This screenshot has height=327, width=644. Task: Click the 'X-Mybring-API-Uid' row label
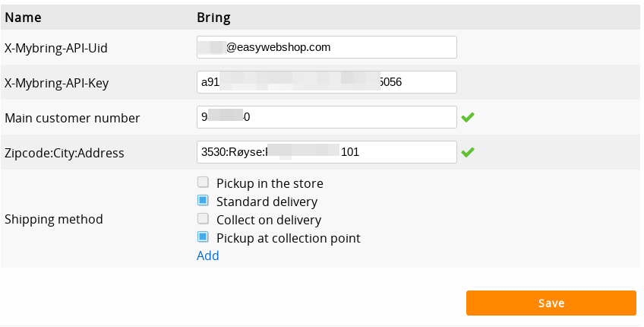point(56,48)
